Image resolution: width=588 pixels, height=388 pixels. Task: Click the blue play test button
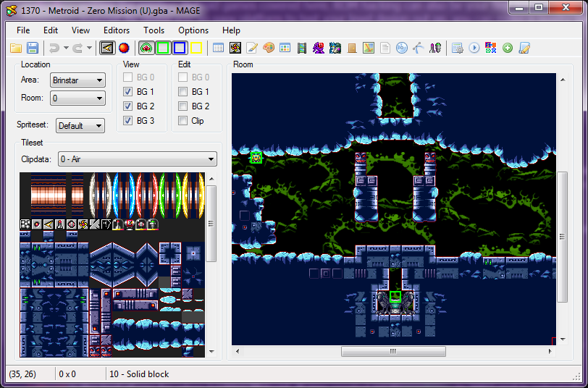474,48
